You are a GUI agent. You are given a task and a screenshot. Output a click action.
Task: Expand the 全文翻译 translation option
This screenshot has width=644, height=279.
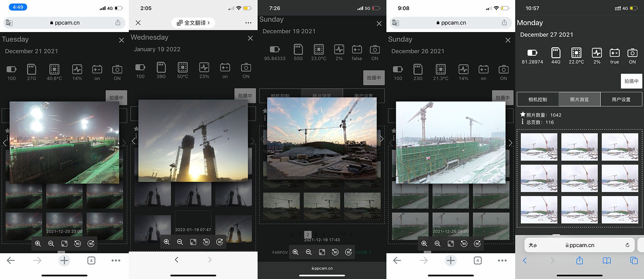click(x=193, y=23)
